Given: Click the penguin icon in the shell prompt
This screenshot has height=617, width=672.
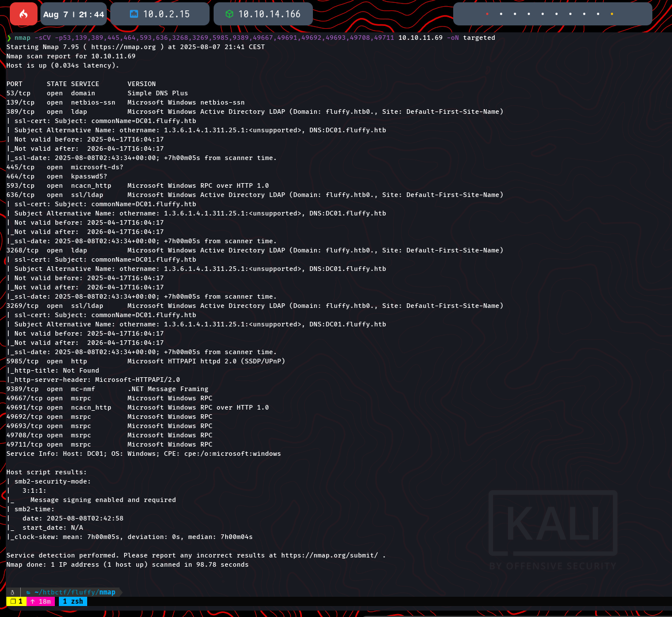Looking at the screenshot, I should pyautogui.click(x=12, y=592).
